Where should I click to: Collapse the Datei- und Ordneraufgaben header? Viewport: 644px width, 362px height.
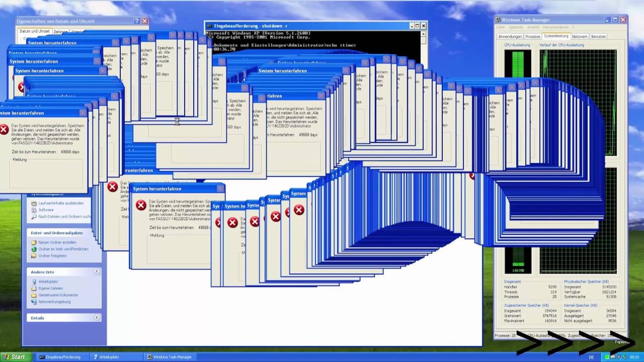pos(64,233)
